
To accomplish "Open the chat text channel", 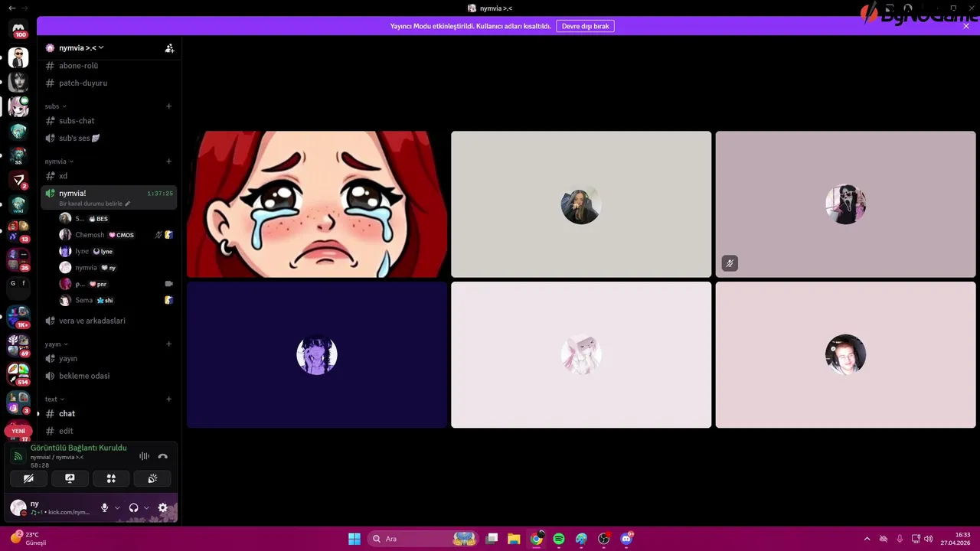I will point(109,413).
